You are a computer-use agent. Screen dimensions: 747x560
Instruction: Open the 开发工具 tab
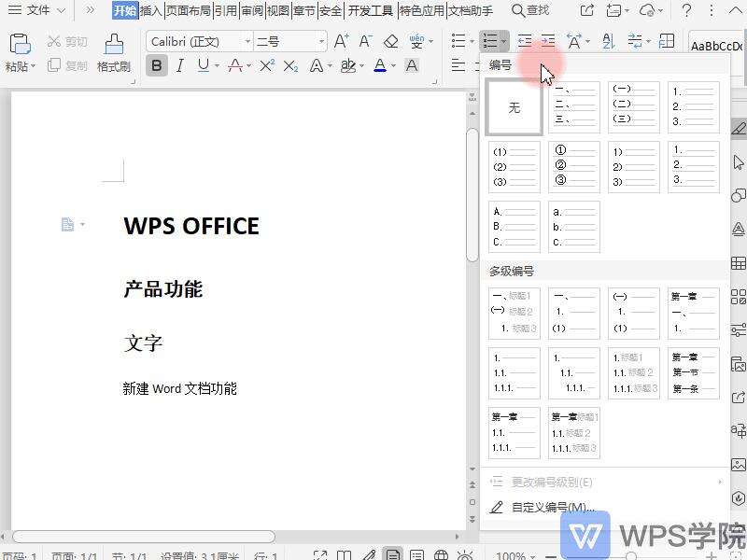tap(370, 10)
